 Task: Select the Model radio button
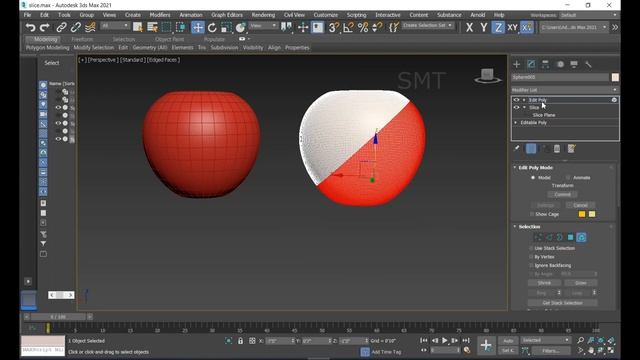[x=533, y=178]
